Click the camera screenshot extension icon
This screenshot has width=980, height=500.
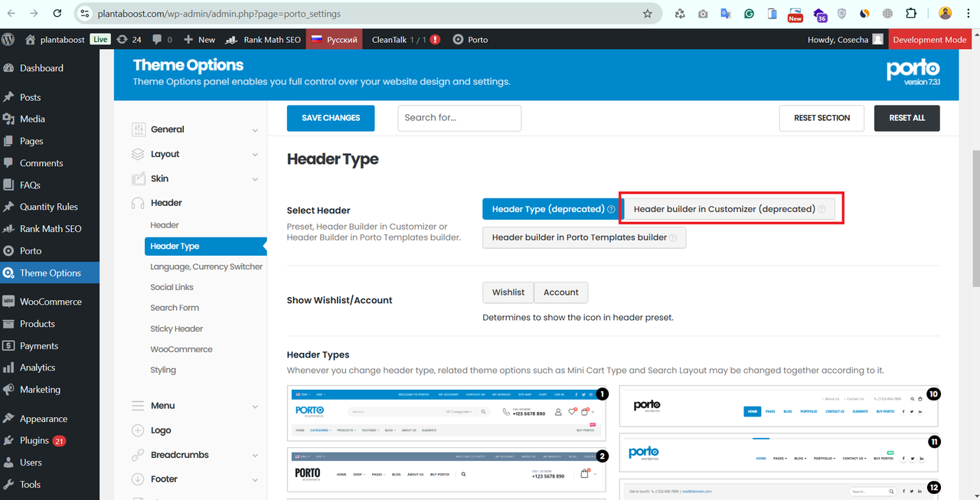coord(703,13)
